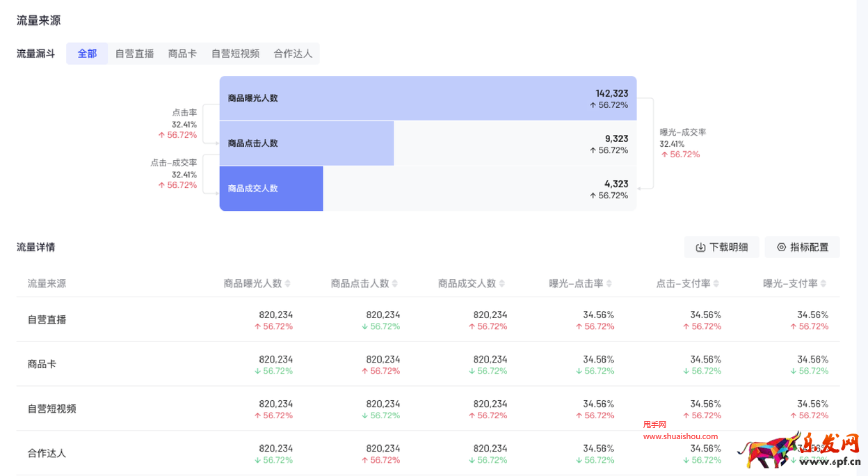
Task: Switch to the 自营直播 tab
Action: pyautogui.click(x=134, y=52)
